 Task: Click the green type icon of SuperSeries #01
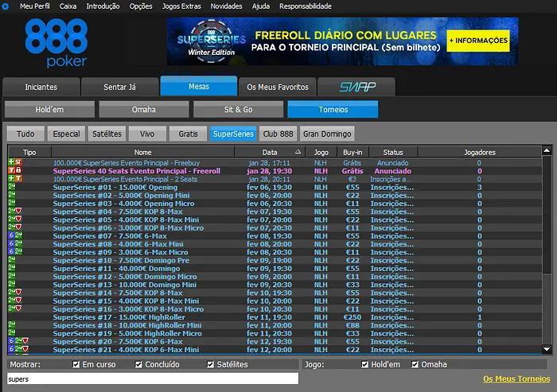click(x=12, y=187)
